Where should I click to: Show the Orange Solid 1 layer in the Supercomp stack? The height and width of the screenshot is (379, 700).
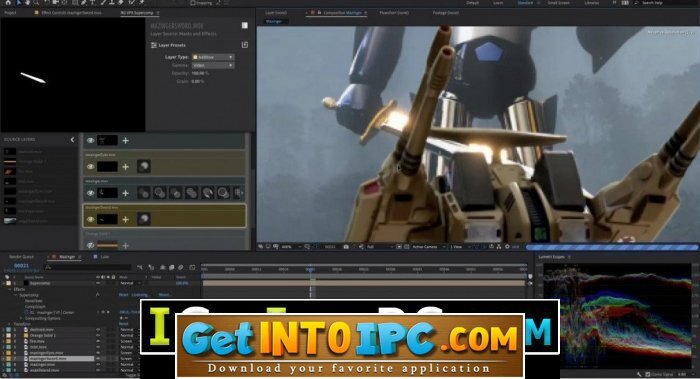click(x=90, y=245)
